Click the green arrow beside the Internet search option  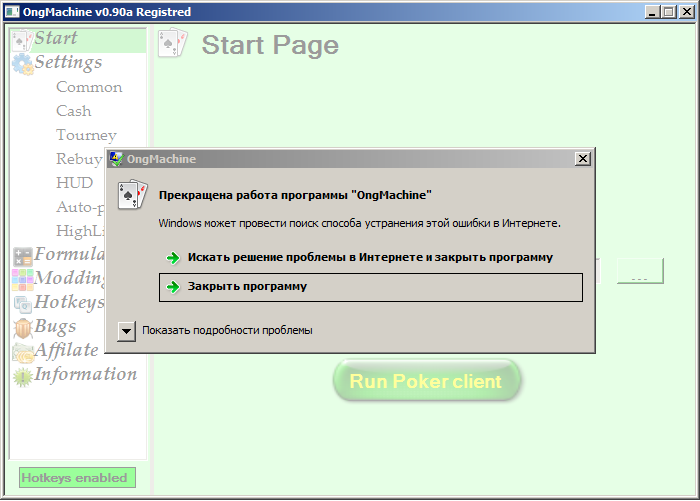tap(173, 258)
